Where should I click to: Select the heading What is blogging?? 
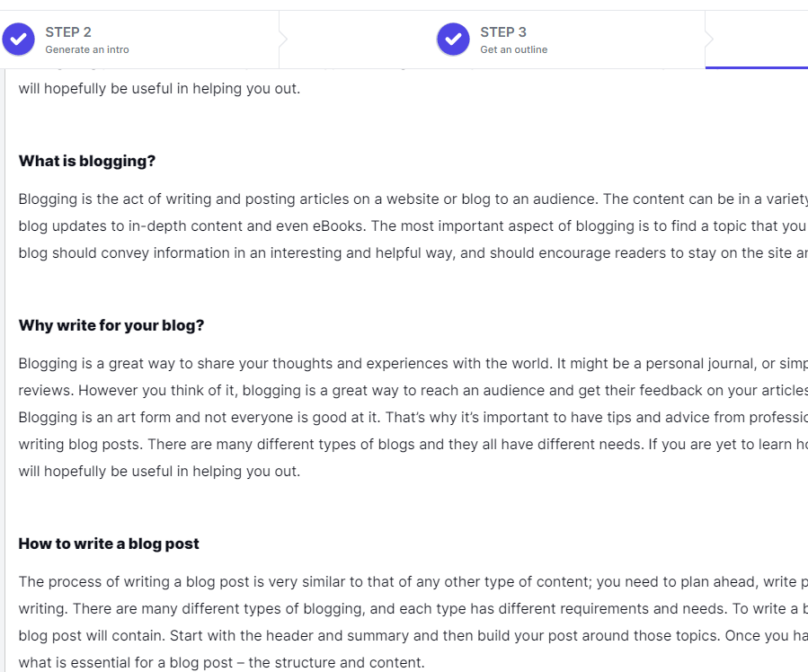tap(86, 160)
